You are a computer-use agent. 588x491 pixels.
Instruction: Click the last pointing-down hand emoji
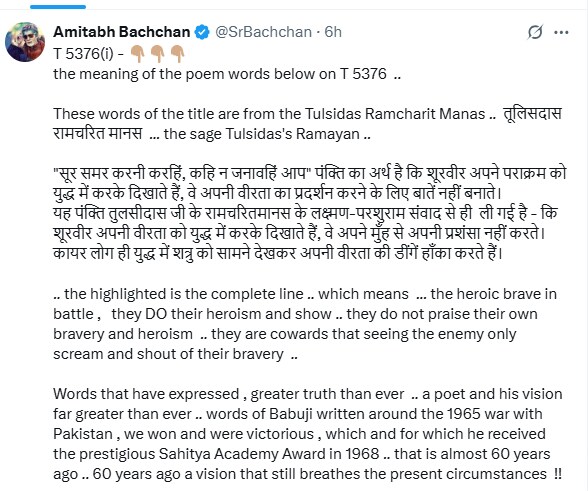[x=177, y=54]
